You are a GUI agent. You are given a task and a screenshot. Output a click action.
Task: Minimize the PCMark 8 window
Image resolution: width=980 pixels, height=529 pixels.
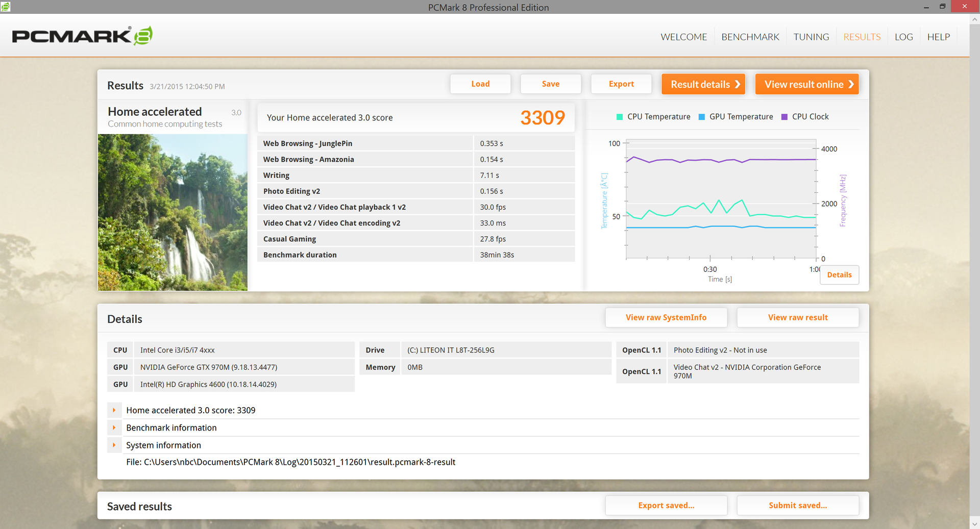click(926, 7)
